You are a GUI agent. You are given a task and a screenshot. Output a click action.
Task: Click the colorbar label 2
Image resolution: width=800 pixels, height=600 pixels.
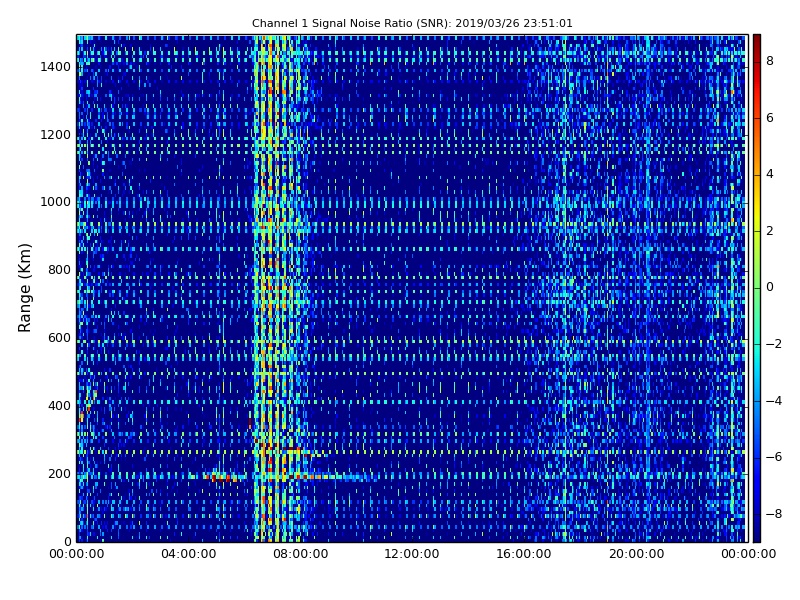click(770, 231)
